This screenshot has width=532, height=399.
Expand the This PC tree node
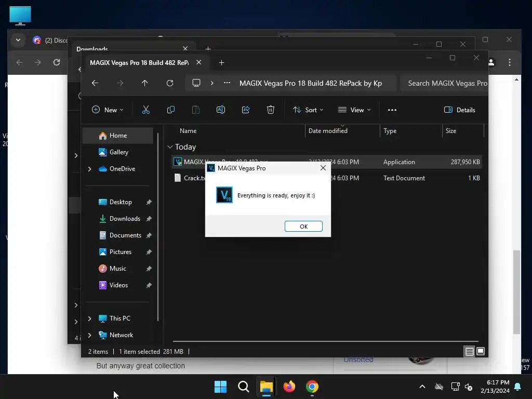89,318
